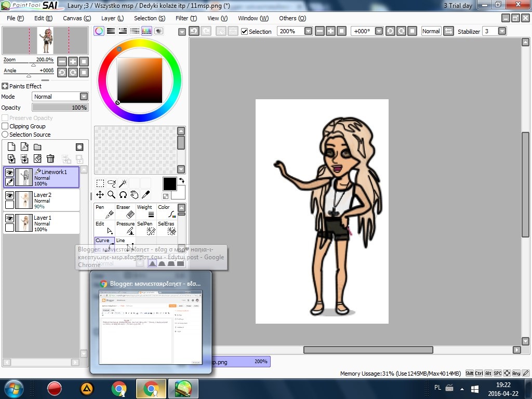Open the Layer menu

click(112, 18)
